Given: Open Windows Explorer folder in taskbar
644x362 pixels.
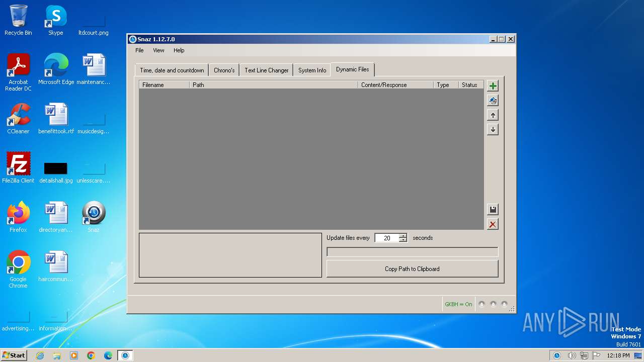Looking at the screenshot, I should click(57, 355).
